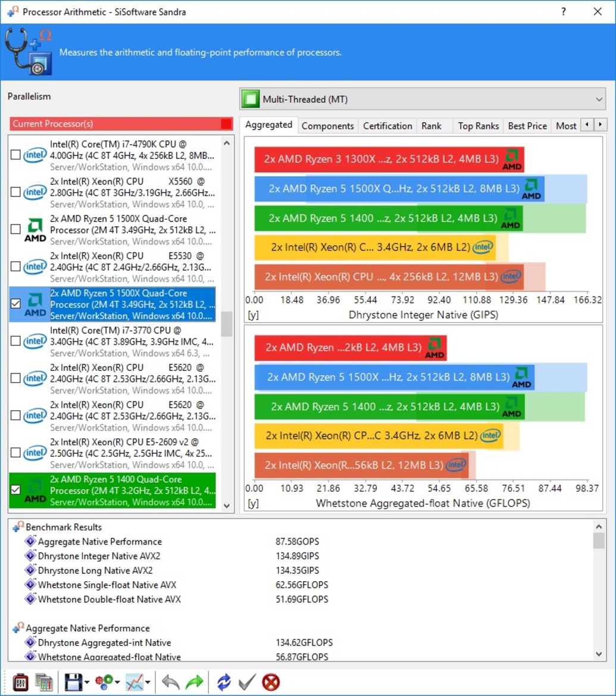Check the unhighlighted Ryzen 5 1500X checkbox
616x696 pixels.
click(15, 229)
